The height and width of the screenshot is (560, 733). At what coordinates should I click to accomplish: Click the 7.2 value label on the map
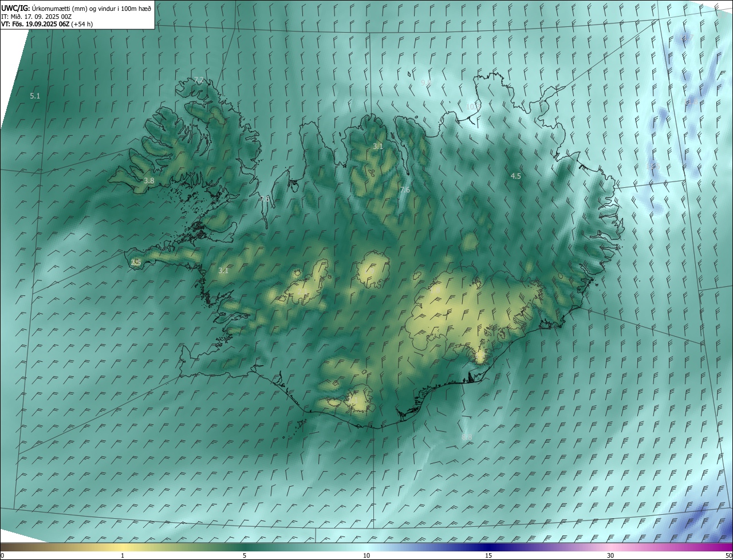pyautogui.click(x=199, y=80)
